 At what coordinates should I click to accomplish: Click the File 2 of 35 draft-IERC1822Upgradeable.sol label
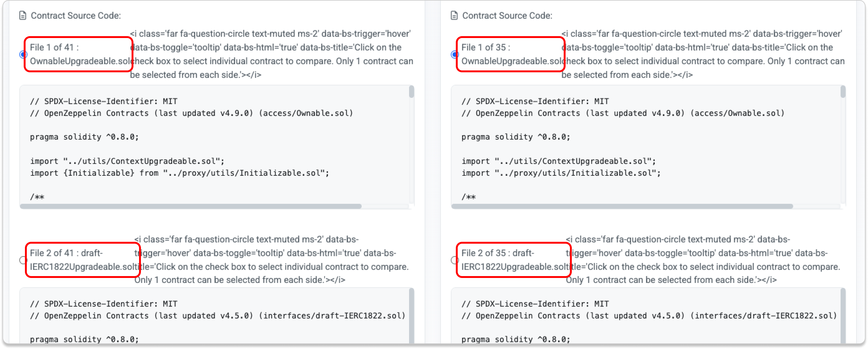point(514,260)
